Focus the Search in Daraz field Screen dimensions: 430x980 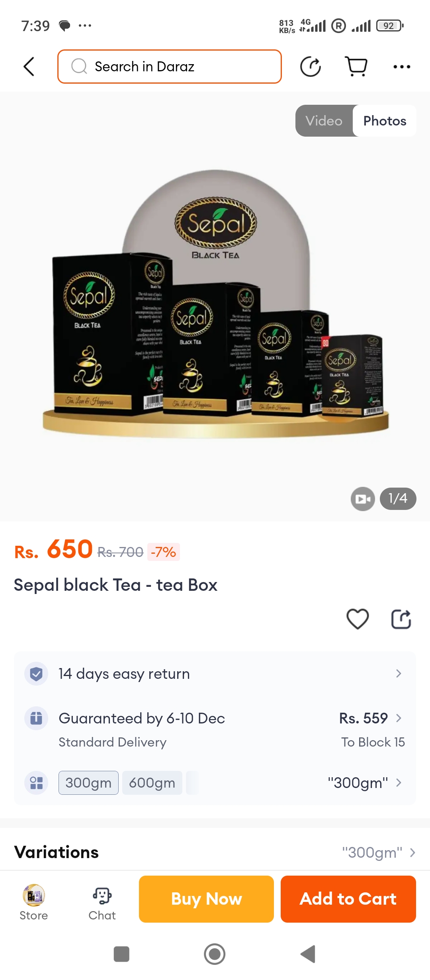point(170,67)
